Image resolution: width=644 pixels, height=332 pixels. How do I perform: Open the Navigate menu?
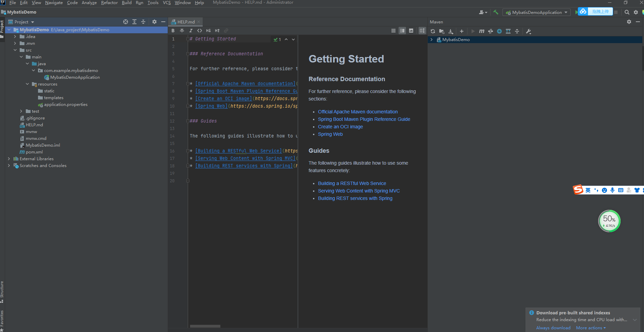[x=54, y=3]
